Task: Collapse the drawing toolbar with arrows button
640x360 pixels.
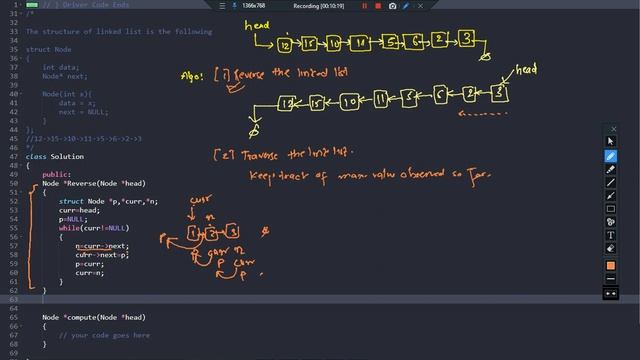Action: [611, 294]
